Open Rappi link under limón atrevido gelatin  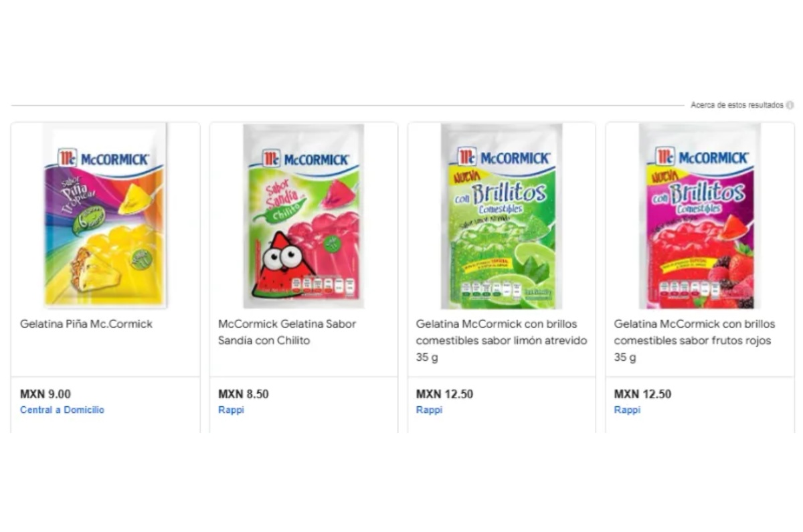429,410
